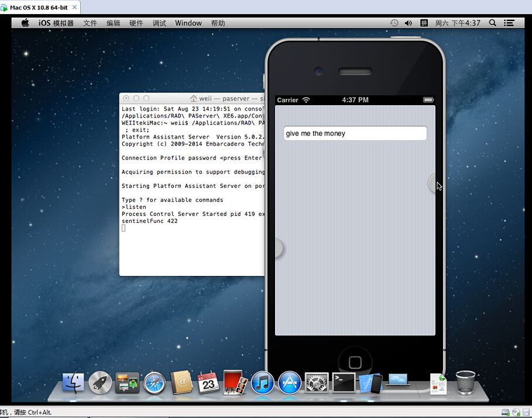The image size is (532, 418).
Task: Open volume control in menu bar
Action: [x=408, y=23]
